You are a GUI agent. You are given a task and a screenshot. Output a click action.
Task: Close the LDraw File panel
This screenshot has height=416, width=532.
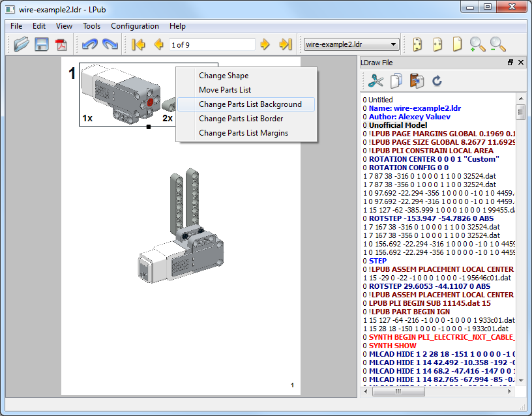[x=521, y=63]
